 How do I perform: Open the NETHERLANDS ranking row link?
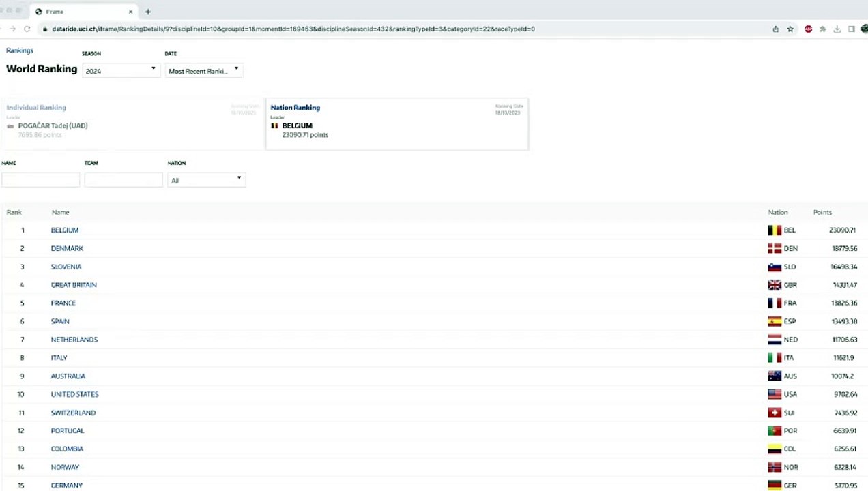tap(74, 340)
